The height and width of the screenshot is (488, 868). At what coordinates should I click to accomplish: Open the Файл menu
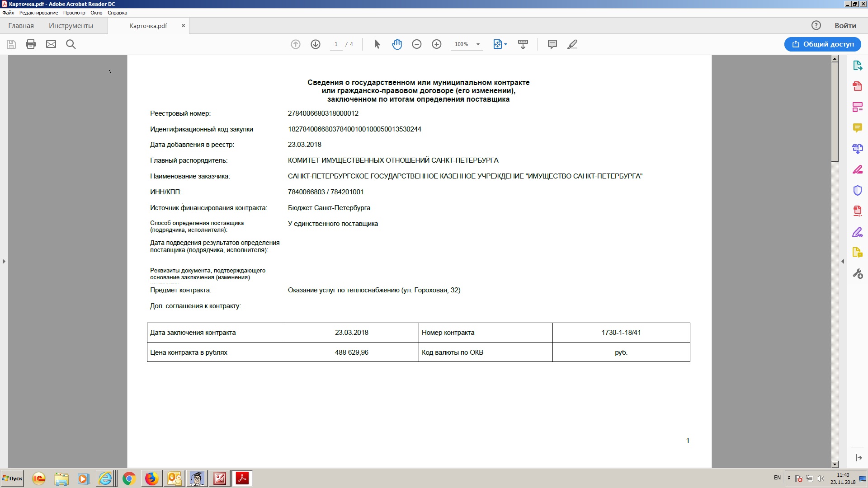(8, 13)
